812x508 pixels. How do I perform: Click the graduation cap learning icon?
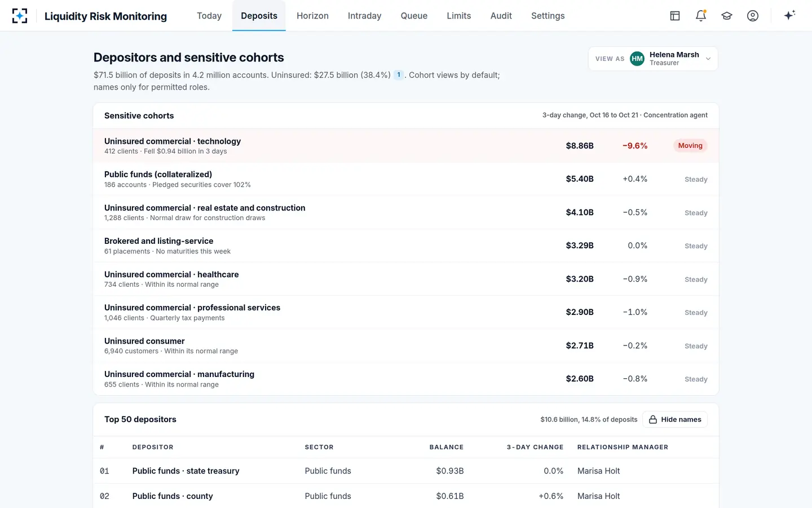click(x=727, y=16)
